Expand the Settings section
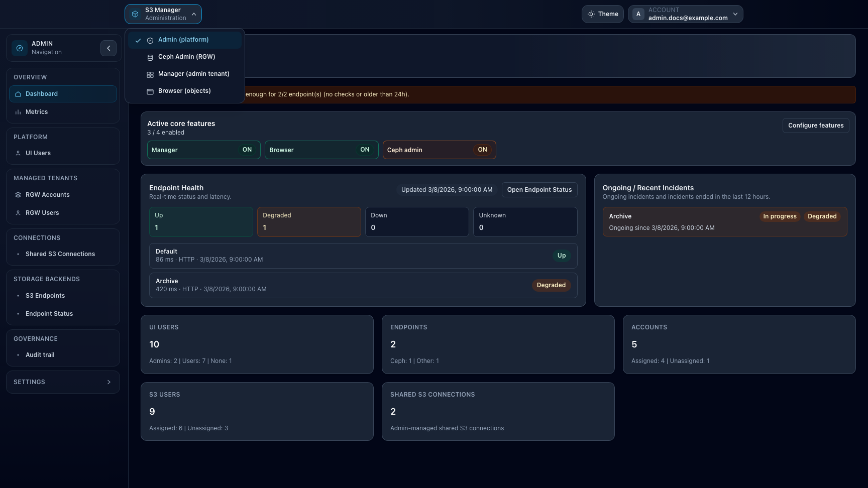The image size is (868, 488). click(63, 382)
